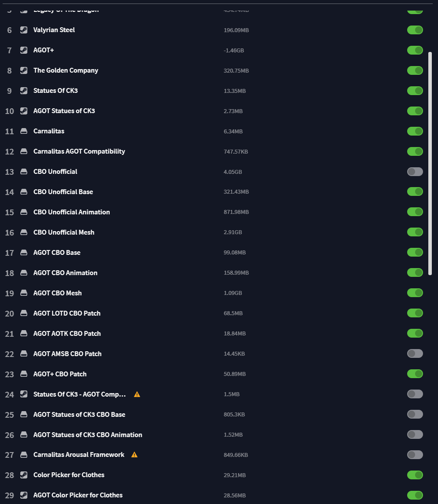Click the local drive icon beside CBO Unofficial Mesh

coord(24,232)
